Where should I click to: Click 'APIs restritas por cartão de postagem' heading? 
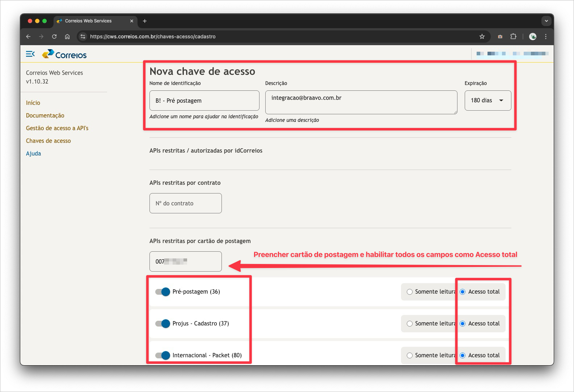pyautogui.click(x=200, y=241)
